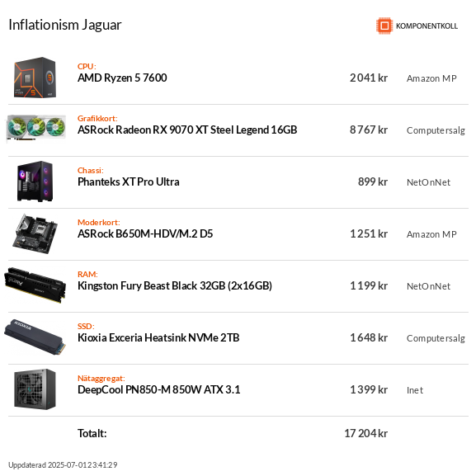The image size is (476, 476).
Task: Open the AMD Ryzen 5 7600 product image
Action: pyautogui.click(x=35, y=78)
